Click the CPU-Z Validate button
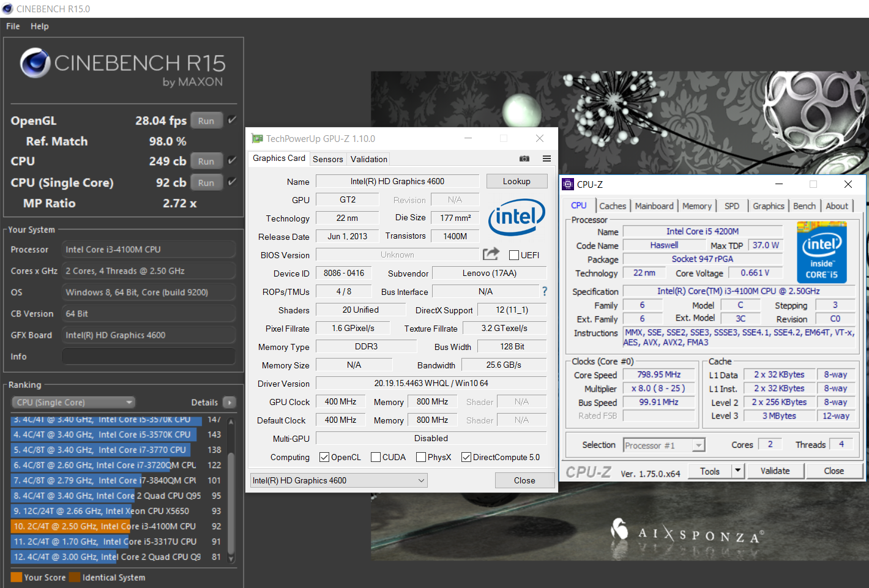Screen dimensions: 869x588 [x=775, y=471]
